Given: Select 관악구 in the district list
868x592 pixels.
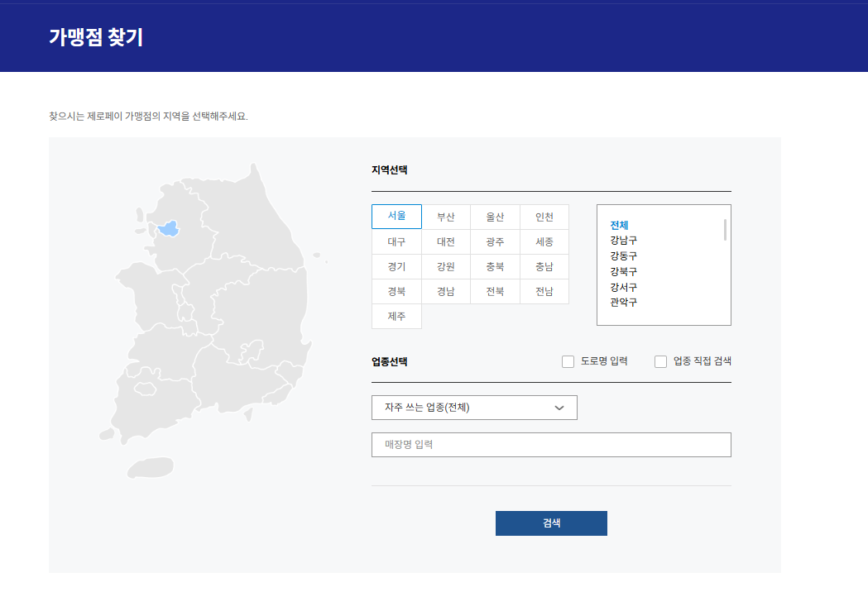Looking at the screenshot, I should tap(623, 303).
